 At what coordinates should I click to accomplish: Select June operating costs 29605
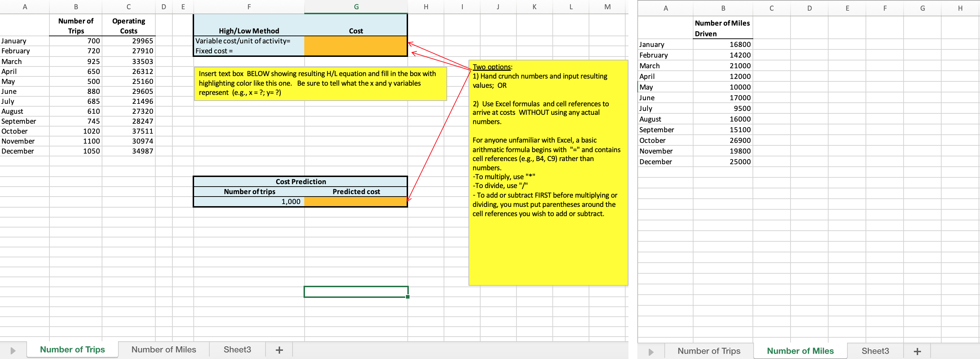(x=129, y=91)
